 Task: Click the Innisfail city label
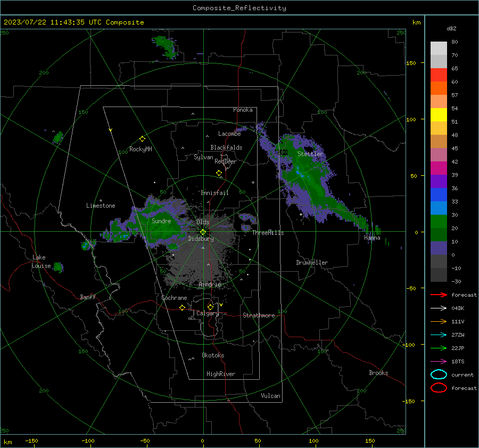coord(214,193)
